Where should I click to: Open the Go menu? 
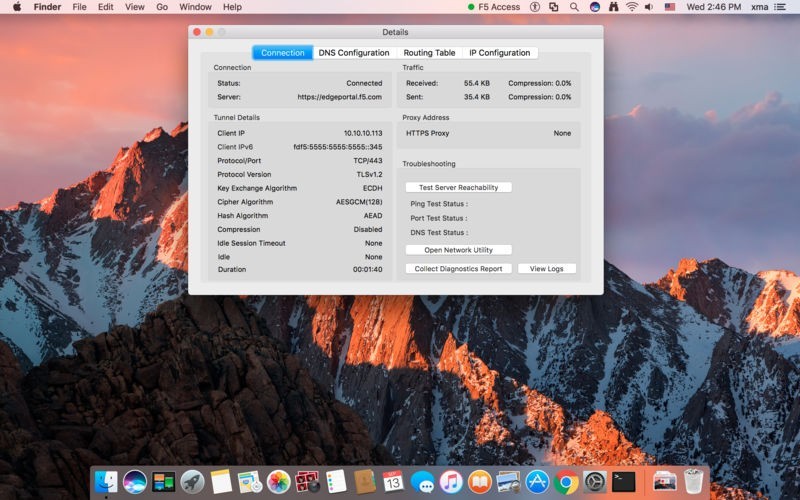point(162,7)
